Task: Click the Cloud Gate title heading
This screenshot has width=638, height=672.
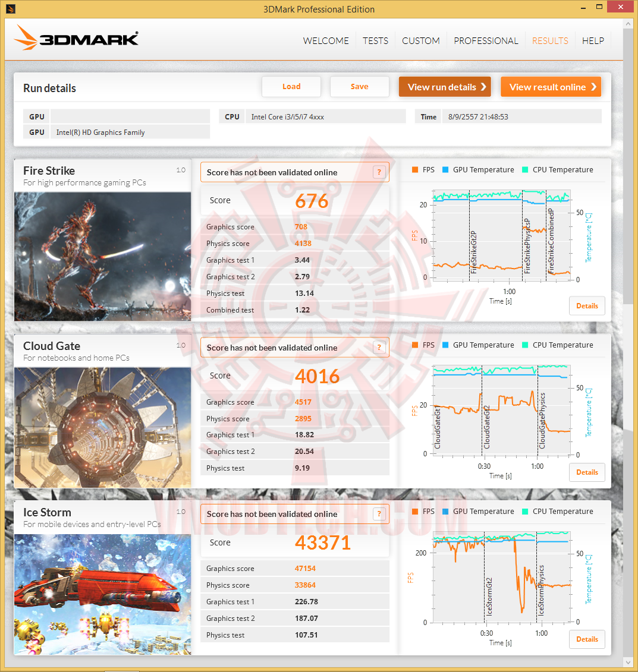Action: 52,346
